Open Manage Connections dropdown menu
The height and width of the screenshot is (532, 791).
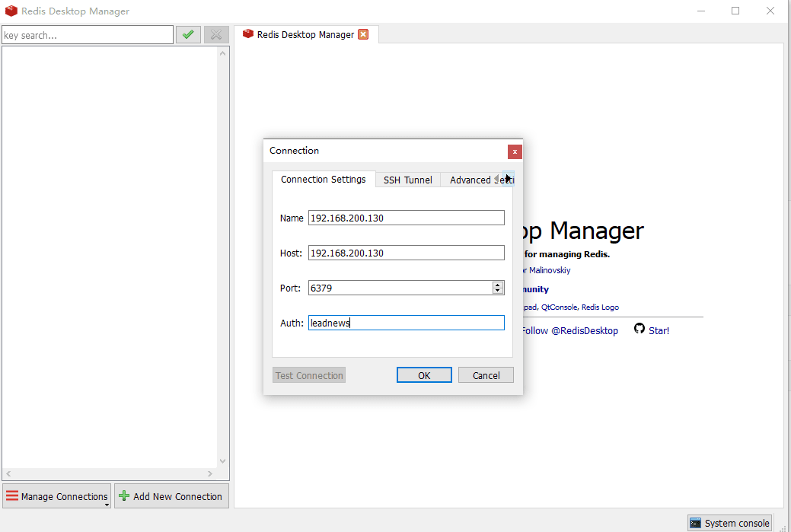coord(58,496)
